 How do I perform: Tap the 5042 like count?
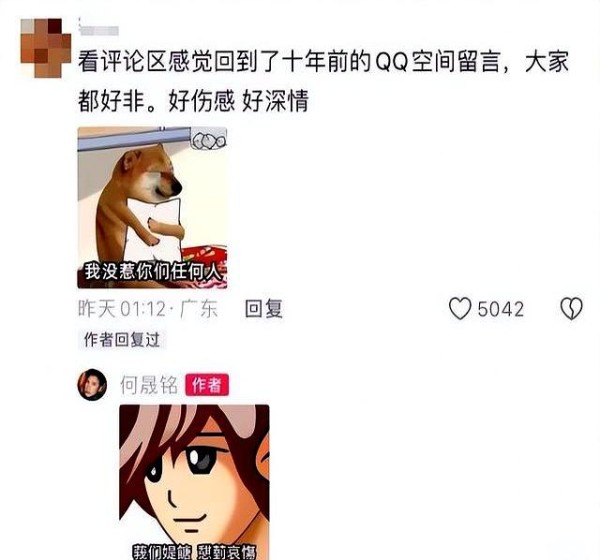point(501,309)
